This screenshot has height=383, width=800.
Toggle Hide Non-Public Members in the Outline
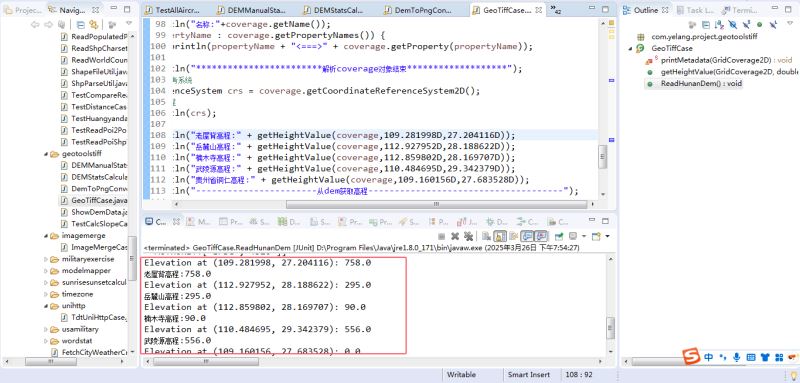coord(760,24)
